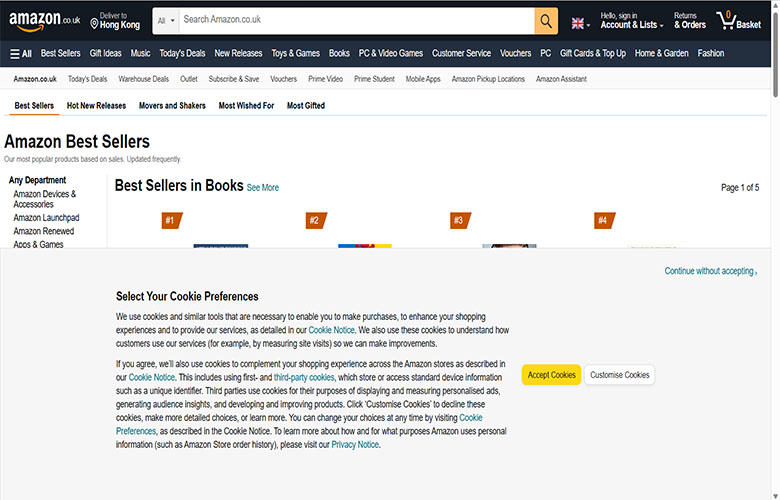Screen dimensions: 780x500
Task: Open Gift Ideas in the navigation bar
Action: coord(105,53)
